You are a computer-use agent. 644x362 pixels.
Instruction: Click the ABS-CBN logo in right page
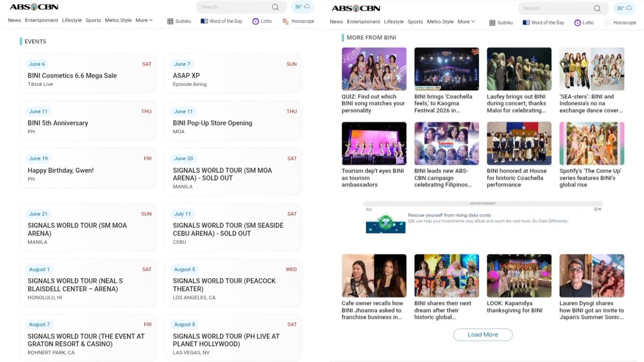click(x=356, y=8)
